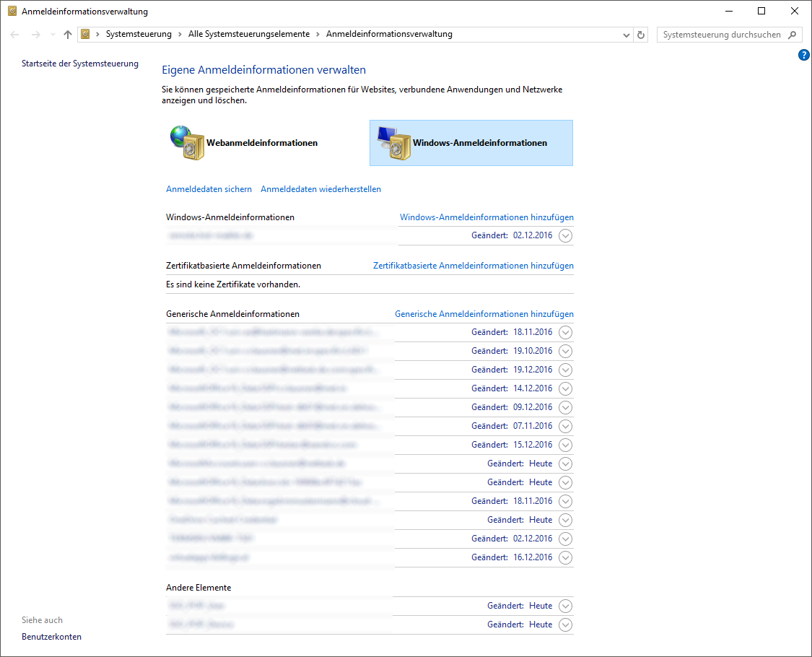Maximize the Anmeldeinformationsverwaltung window
812x657 pixels.
point(761,11)
